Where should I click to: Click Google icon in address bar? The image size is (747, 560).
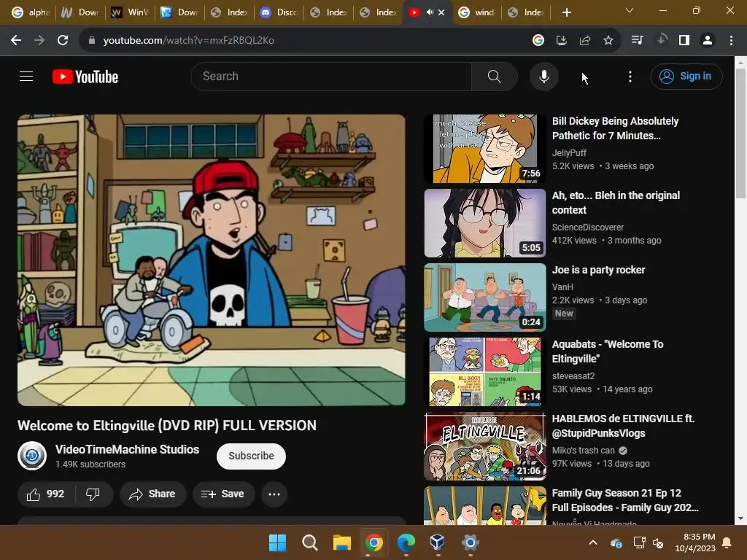coord(538,41)
